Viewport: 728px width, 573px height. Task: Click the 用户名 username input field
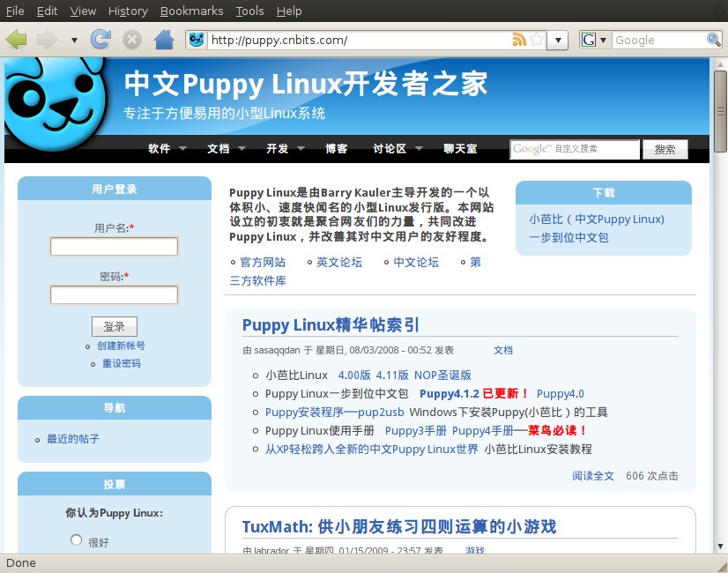click(x=114, y=246)
